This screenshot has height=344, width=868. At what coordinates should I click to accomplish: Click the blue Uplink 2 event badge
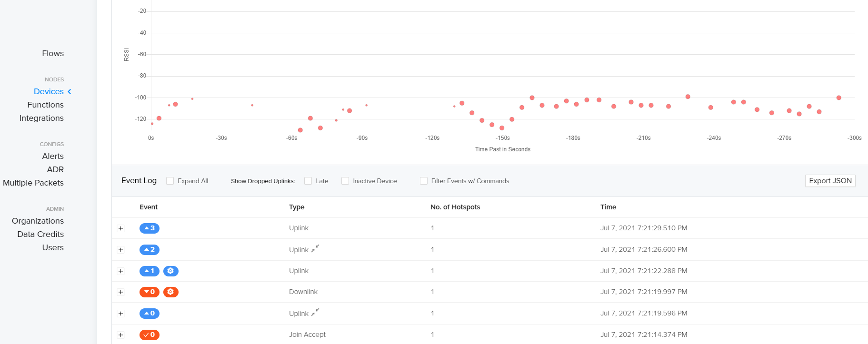pos(149,250)
